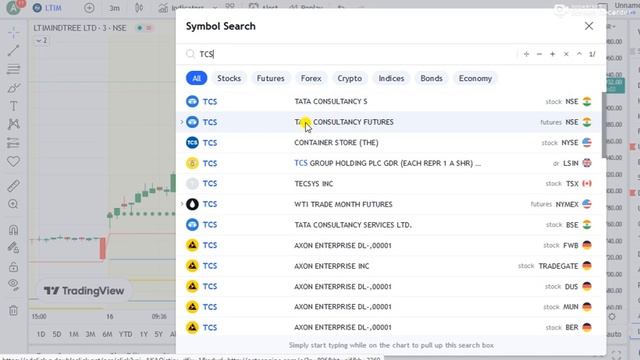Image resolution: width=640 pixels, height=360 pixels.
Task: Select the Indices filter tab
Action: click(x=391, y=78)
